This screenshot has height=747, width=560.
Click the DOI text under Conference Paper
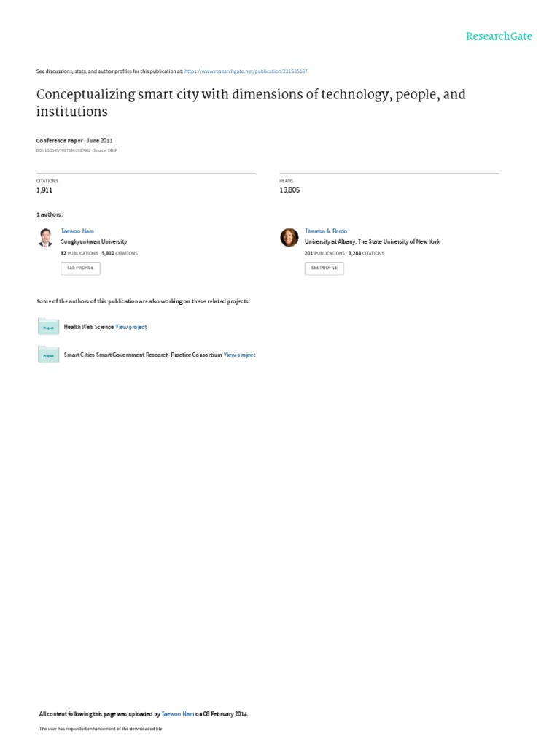(x=63, y=150)
